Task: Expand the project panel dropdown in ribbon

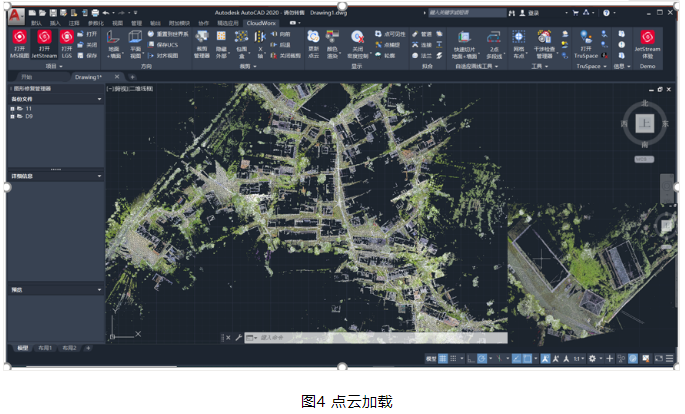Action: click(x=51, y=66)
